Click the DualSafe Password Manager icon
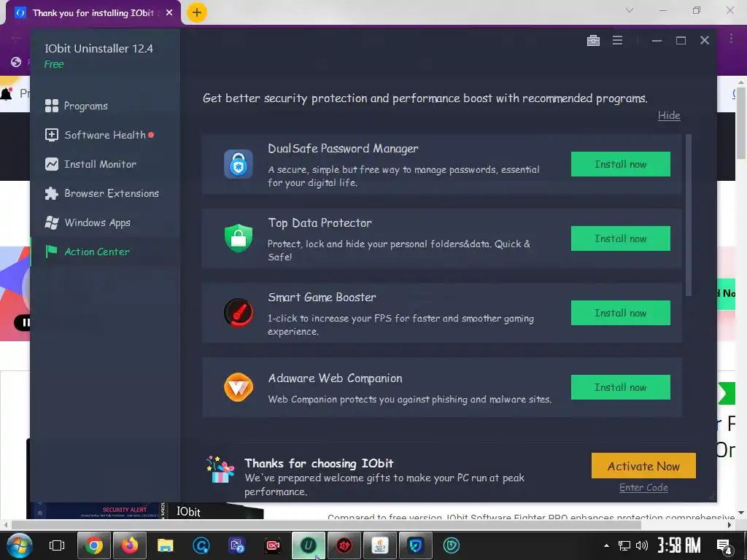Screen dimensions: 747x560 (239, 164)
